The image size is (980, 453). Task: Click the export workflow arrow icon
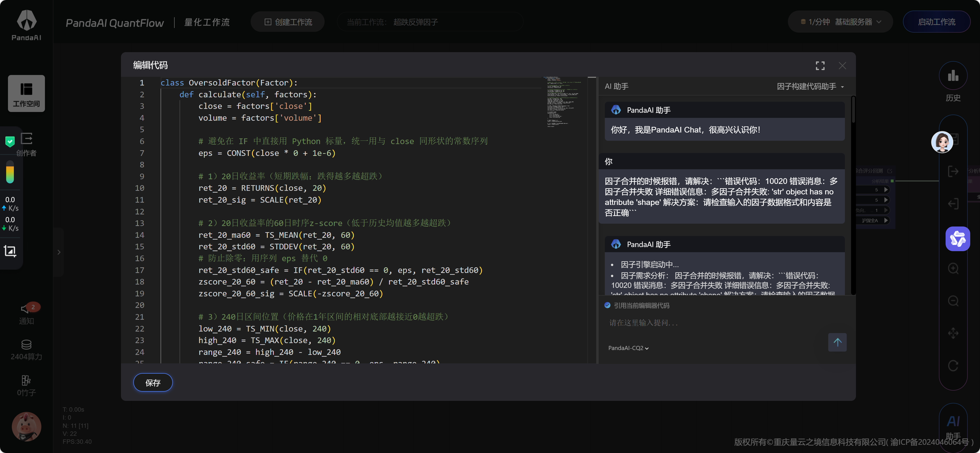[x=953, y=172]
